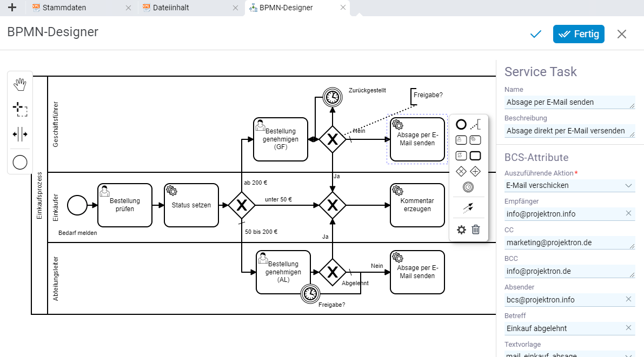Add a new tab with plus icon
Viewport: 644px width, 357px height.
[12, 8]
